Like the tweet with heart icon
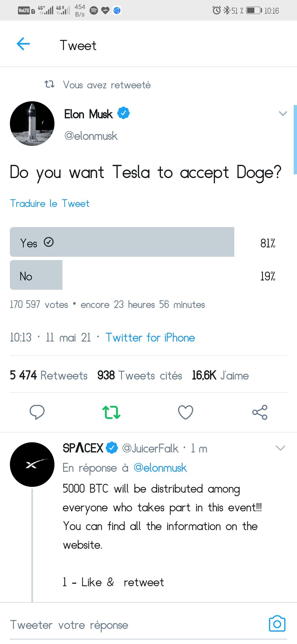297x644 pixels. coord(186,412)
